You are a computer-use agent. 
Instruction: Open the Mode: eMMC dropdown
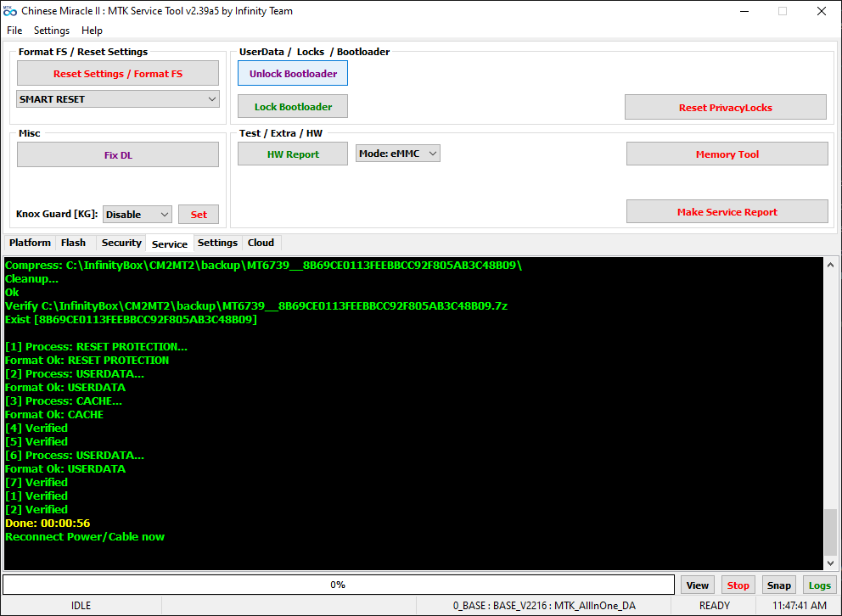[x=398, y=154]
